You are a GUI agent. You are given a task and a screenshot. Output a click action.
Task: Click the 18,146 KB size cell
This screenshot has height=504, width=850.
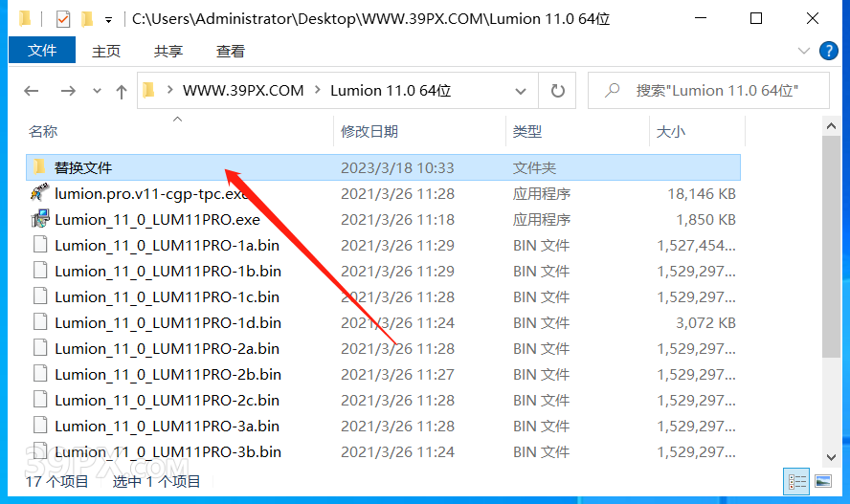[702, 194]
